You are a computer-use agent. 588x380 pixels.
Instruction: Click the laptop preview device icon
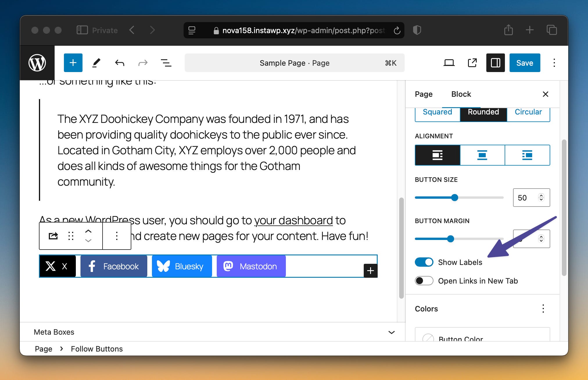click(449, 63)
